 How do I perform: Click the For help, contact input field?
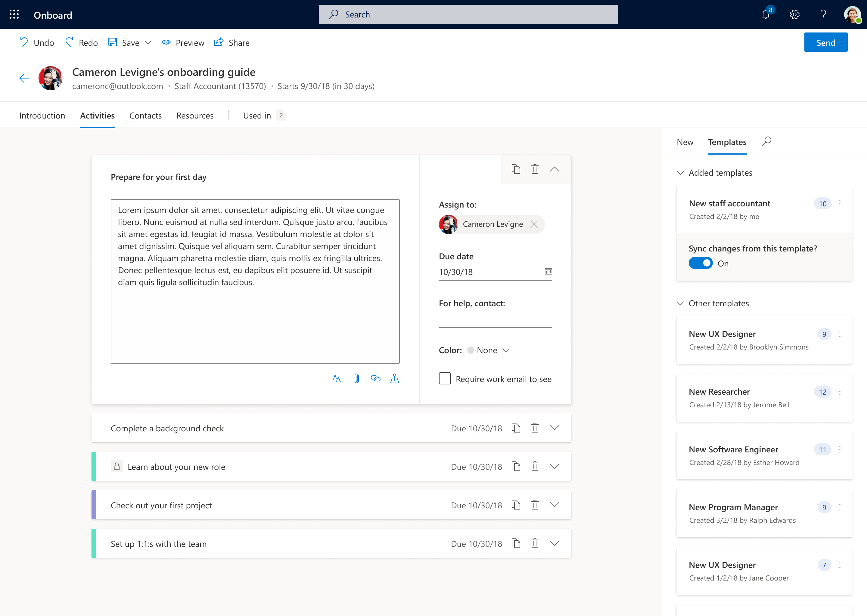click(x=495, y=320)
